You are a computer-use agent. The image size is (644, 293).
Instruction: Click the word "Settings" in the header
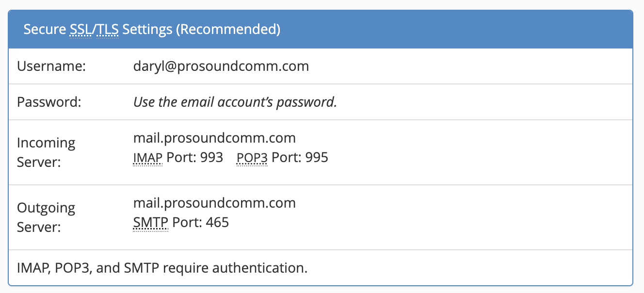[147, 30]
